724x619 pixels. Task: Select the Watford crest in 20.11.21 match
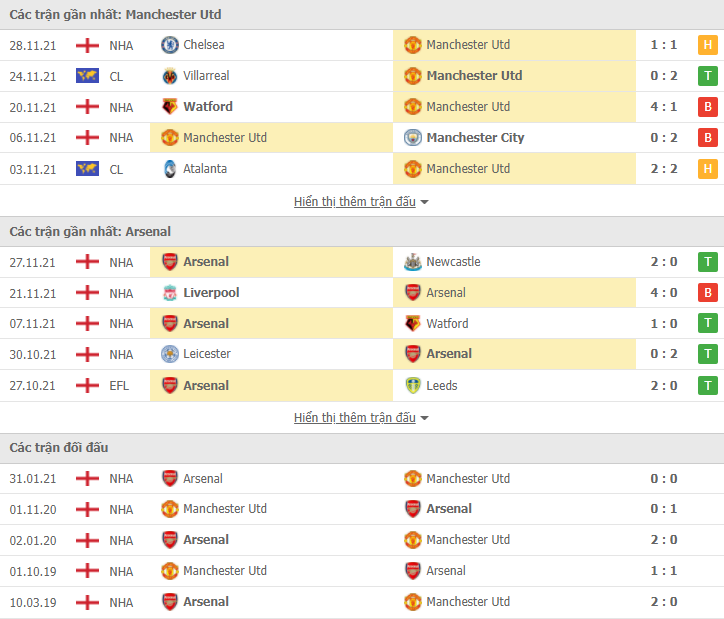[x=169, y=107]
